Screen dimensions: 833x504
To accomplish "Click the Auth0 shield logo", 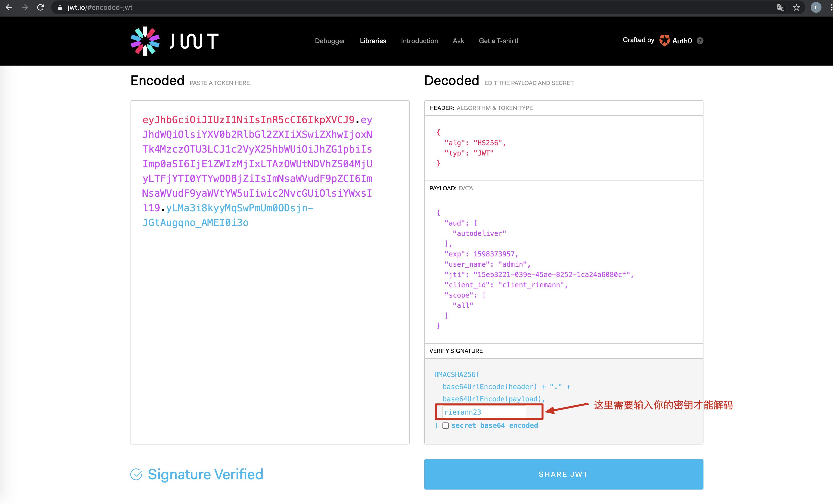I will coord(664,41).
